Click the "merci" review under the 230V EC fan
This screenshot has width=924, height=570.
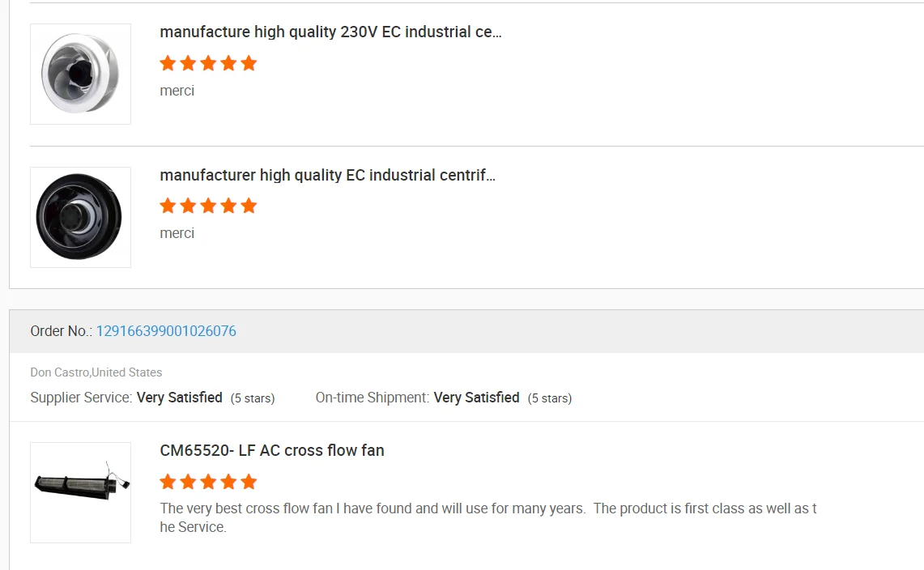(177, 91)
